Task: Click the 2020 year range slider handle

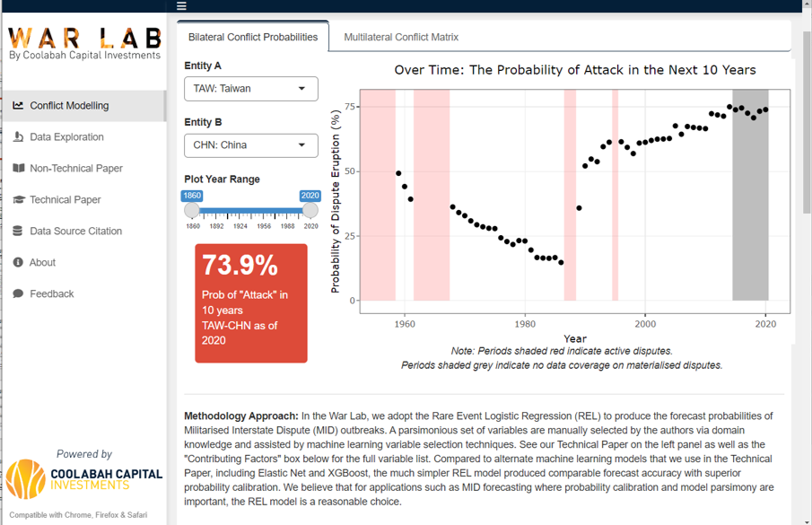Action: (310, 211)
